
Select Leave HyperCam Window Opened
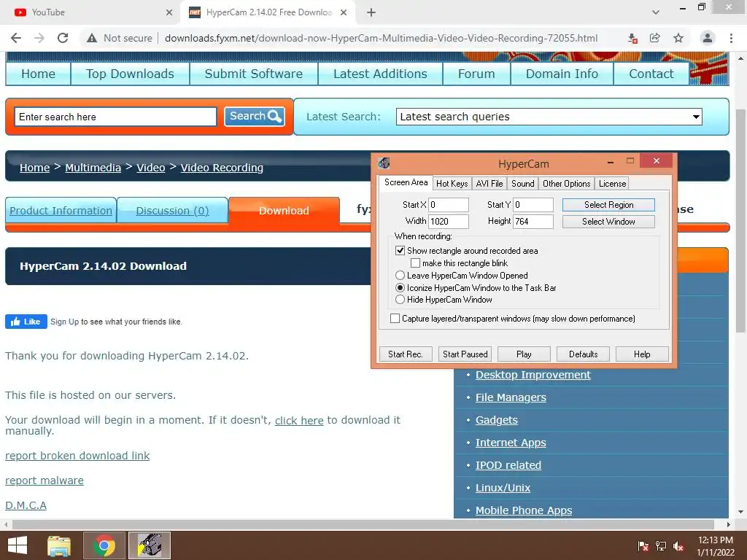tap(400, 275)
